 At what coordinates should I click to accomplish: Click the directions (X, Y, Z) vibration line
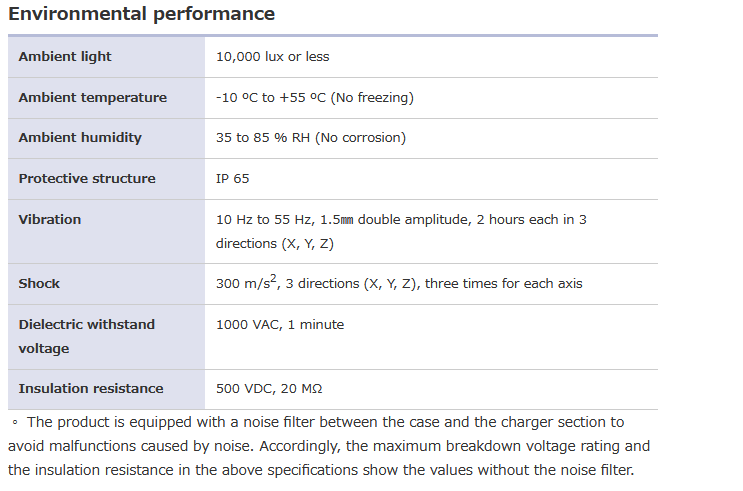point(275,244)
